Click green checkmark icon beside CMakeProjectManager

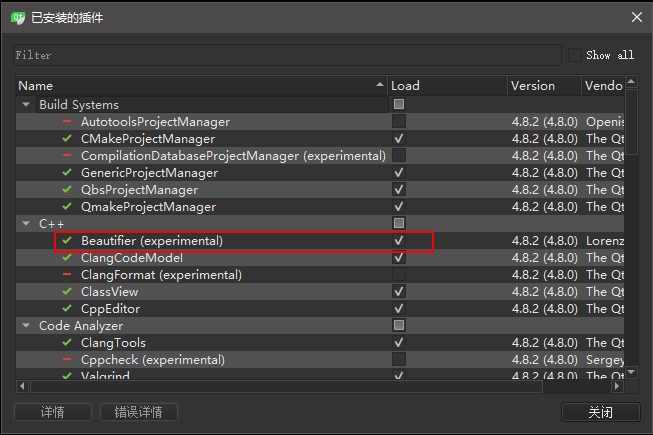pyautogui.click(x=67, y=139)
